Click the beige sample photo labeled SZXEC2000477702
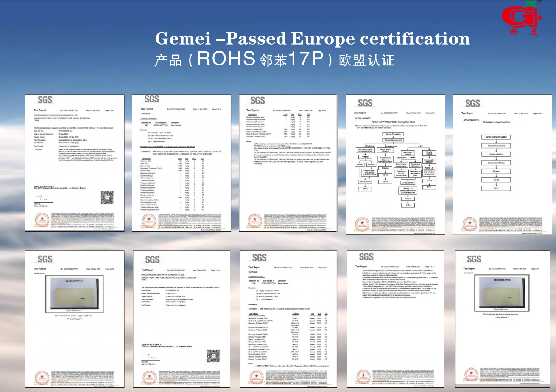 click(501, 294)
